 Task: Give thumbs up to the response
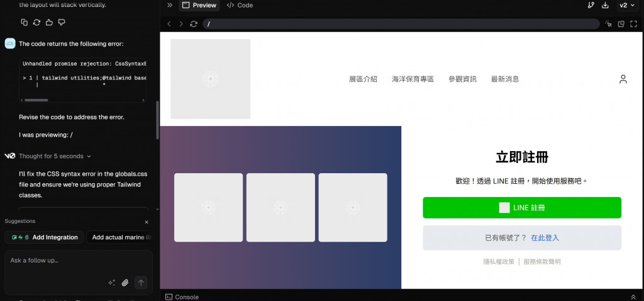[49, 22]
